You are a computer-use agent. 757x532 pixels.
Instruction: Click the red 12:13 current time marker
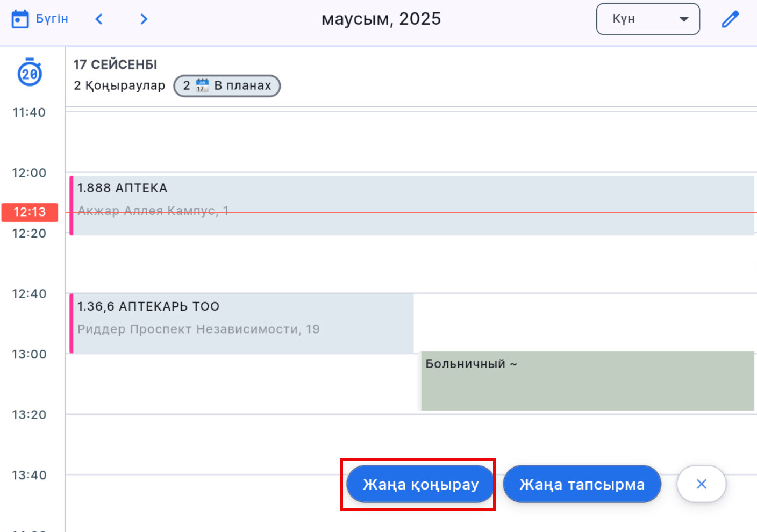coord(30,212)
